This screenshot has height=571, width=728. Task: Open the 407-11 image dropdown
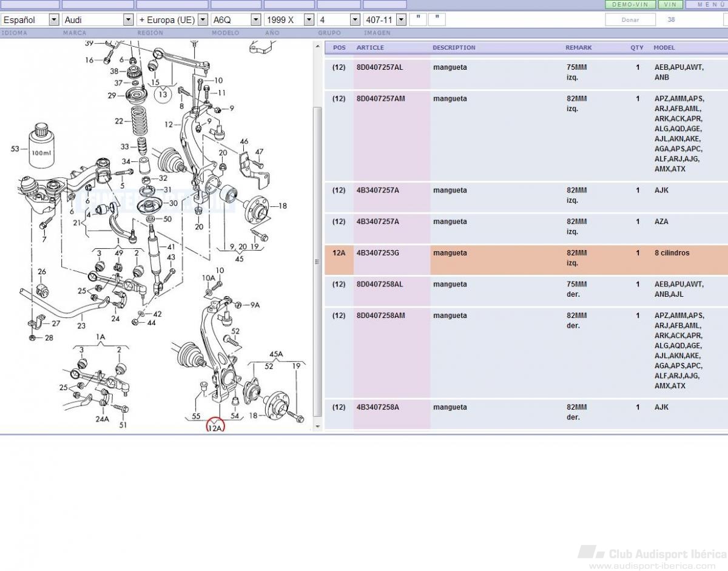pos(385,19)
